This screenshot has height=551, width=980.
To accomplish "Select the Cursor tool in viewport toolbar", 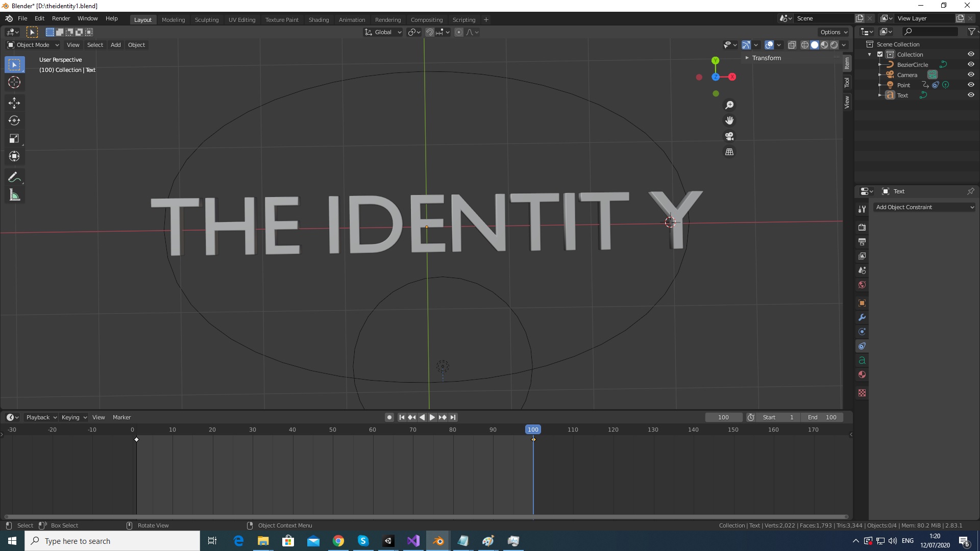I will [14, 82].
